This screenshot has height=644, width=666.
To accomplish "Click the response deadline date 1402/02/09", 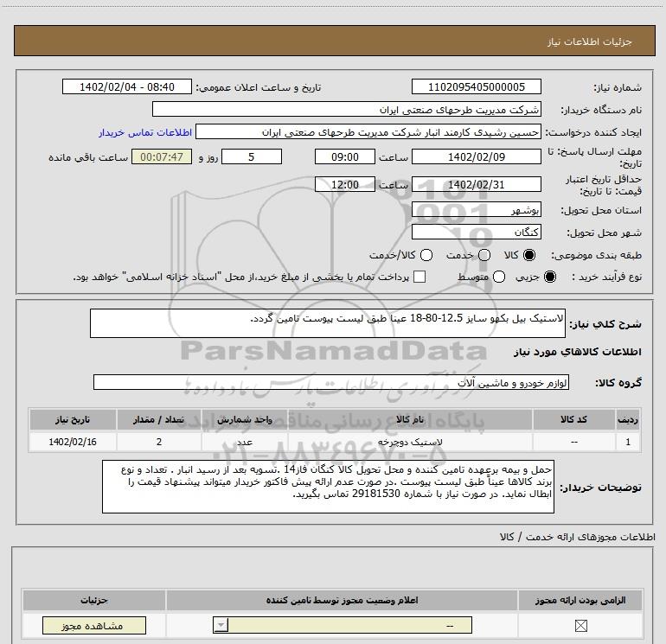I will (476, 156).
